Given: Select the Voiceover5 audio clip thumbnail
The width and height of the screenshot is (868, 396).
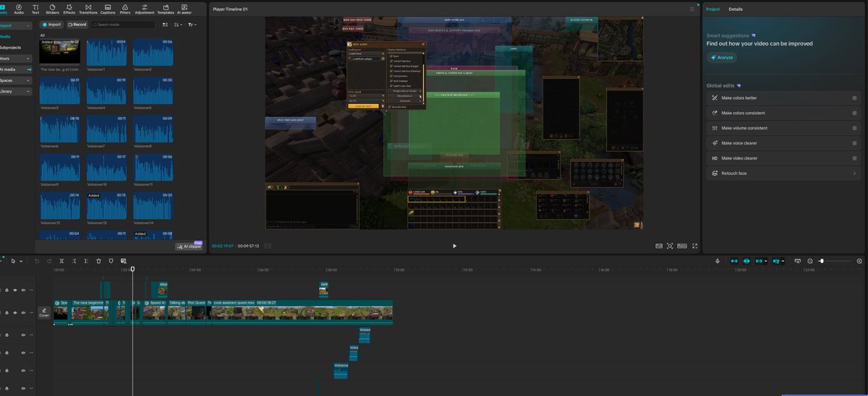Looking at the screenshot, I should click(x=153, y=90).
